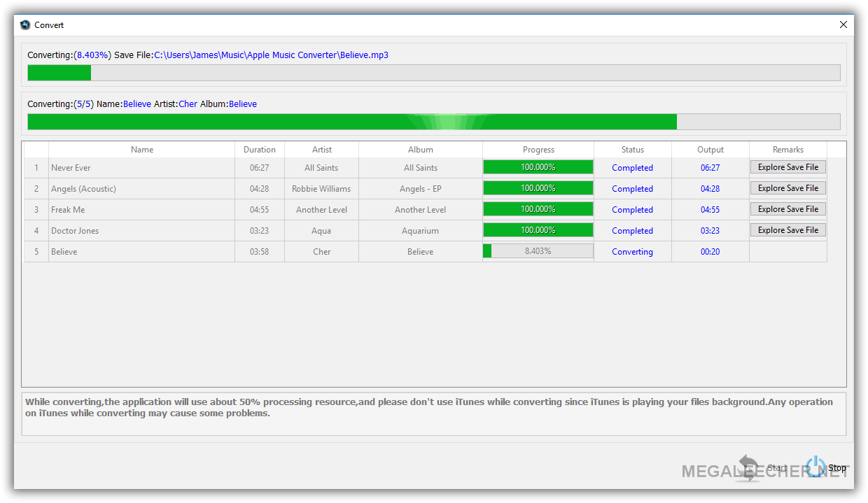Click the All Saints artist cell
This screenshot has width=868, height=503.
321,168
